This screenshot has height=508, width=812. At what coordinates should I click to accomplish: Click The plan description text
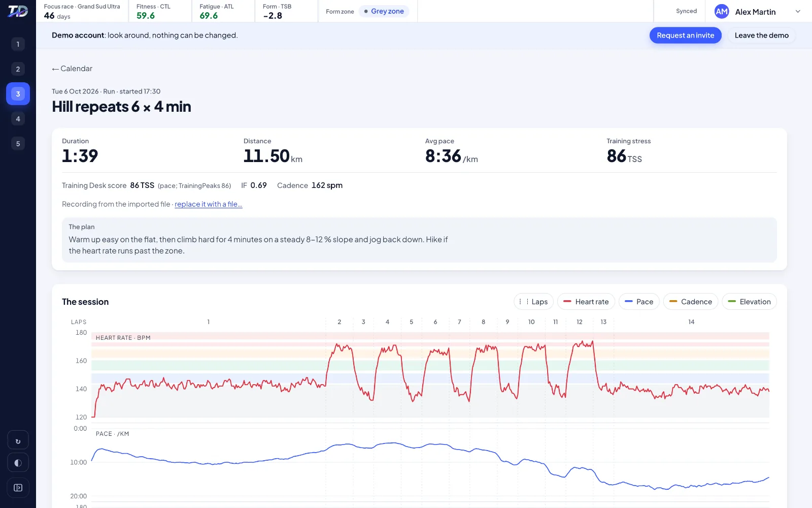[x=258, y=245]
